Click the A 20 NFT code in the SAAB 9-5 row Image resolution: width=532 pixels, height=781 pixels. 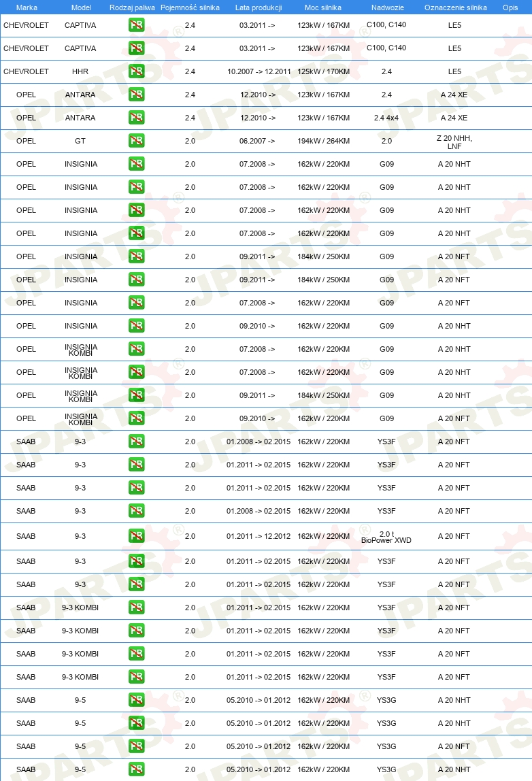(x=454, y=746)
